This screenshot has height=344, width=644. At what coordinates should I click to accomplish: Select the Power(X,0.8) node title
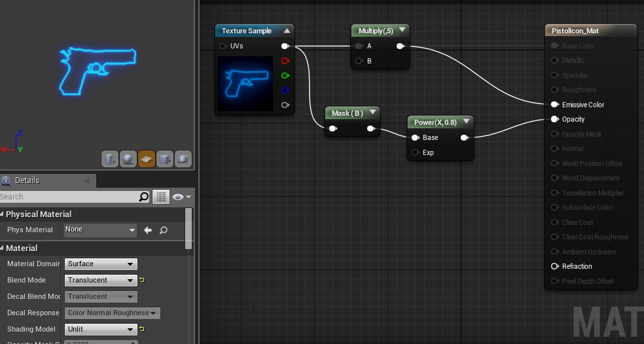coord(435,122)
